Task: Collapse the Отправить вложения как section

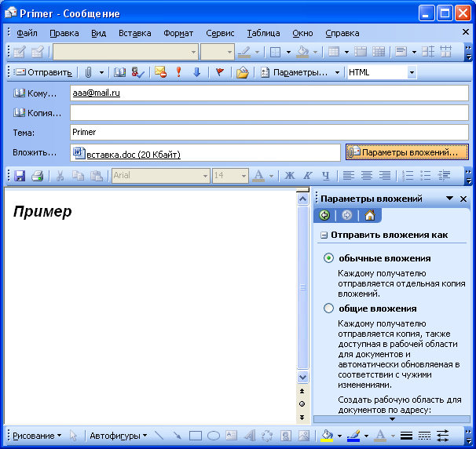Action: (324, 235)
